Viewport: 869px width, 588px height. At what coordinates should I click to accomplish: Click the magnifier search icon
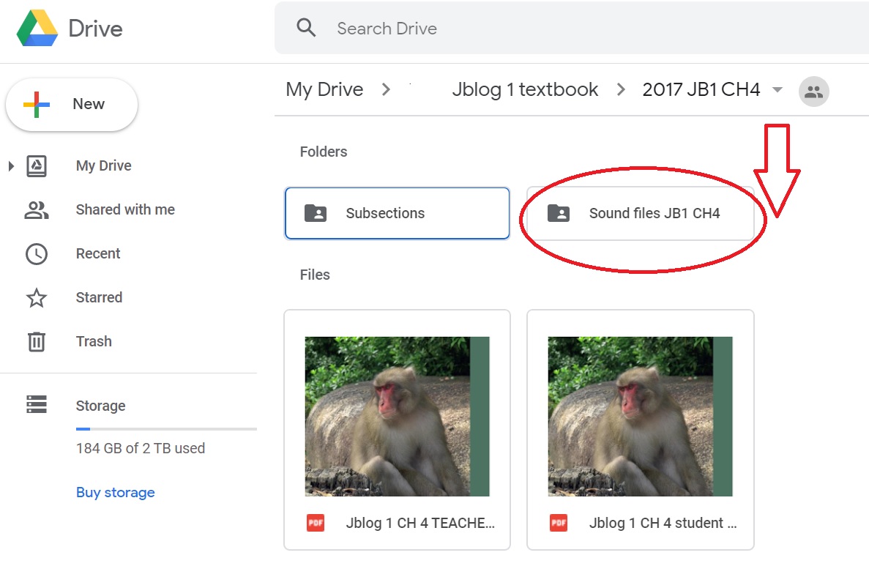pos(306,28)
